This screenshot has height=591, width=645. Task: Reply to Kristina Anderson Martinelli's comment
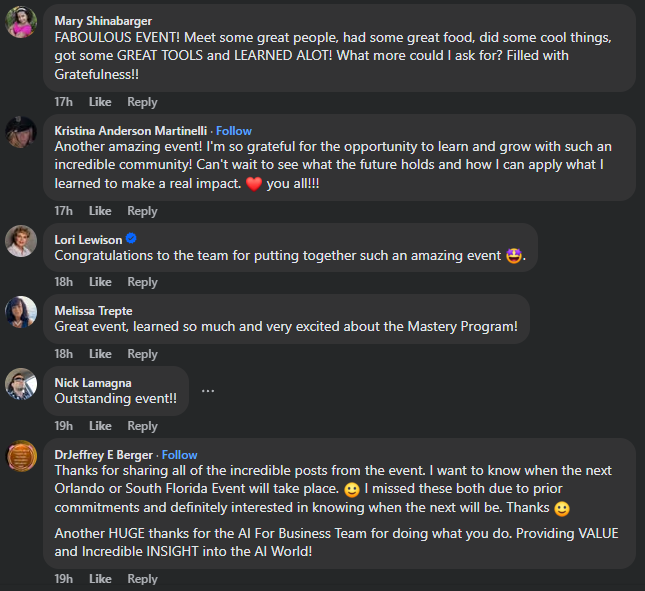142,211
